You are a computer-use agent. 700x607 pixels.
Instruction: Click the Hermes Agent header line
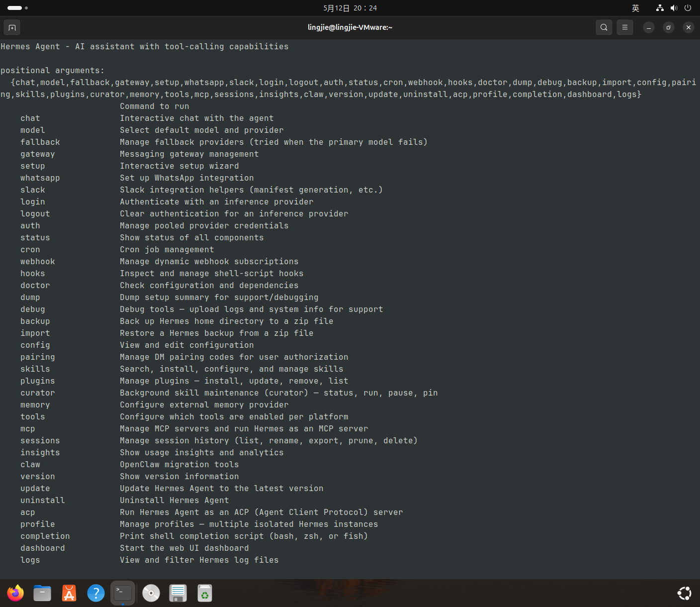tap(145, 47)
